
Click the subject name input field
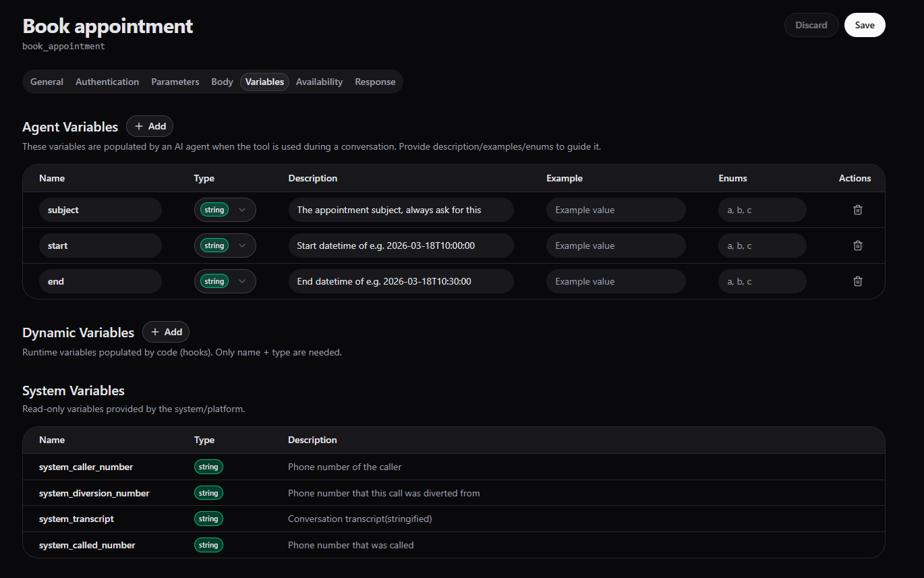point(100,210)
